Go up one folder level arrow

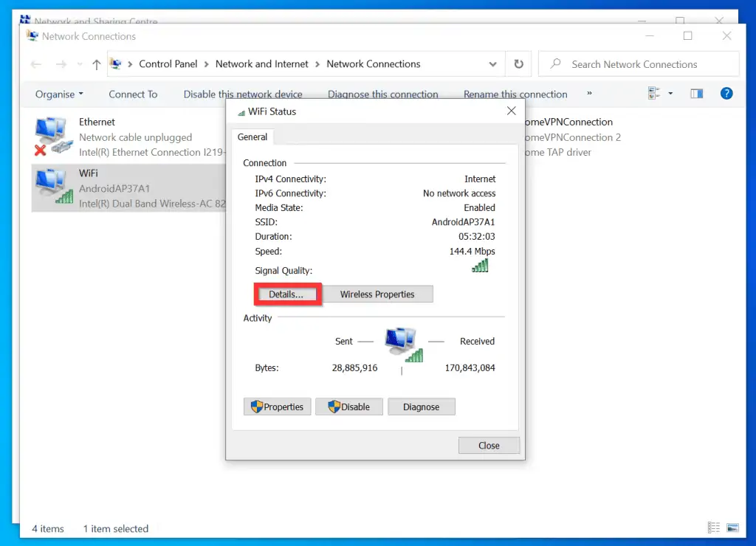(x=96, y=65)
